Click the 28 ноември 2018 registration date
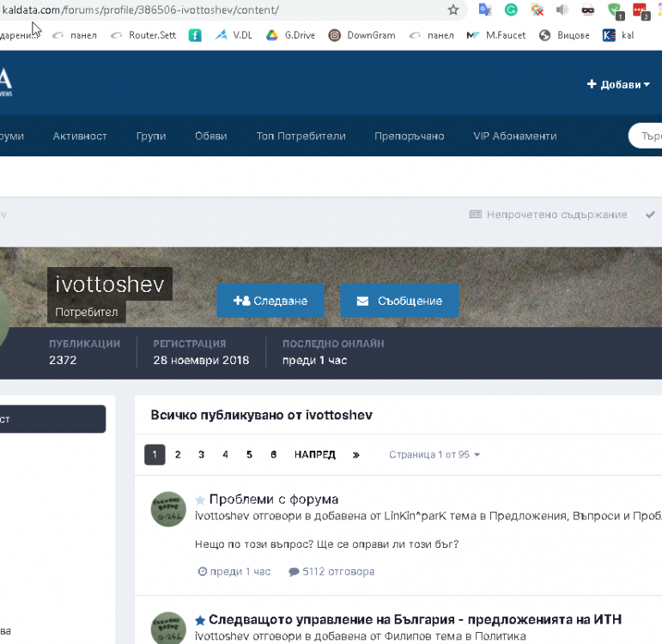 201,360
